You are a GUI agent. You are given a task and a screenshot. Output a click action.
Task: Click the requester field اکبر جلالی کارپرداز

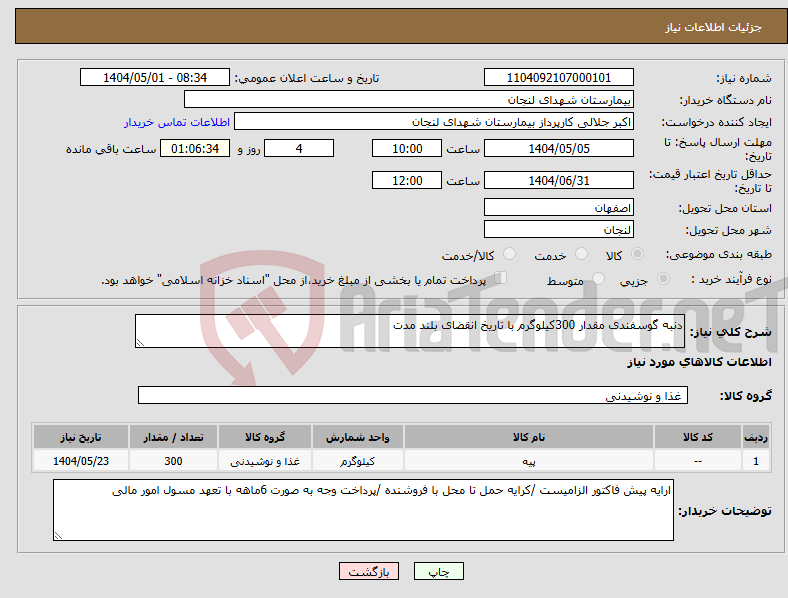434,122
